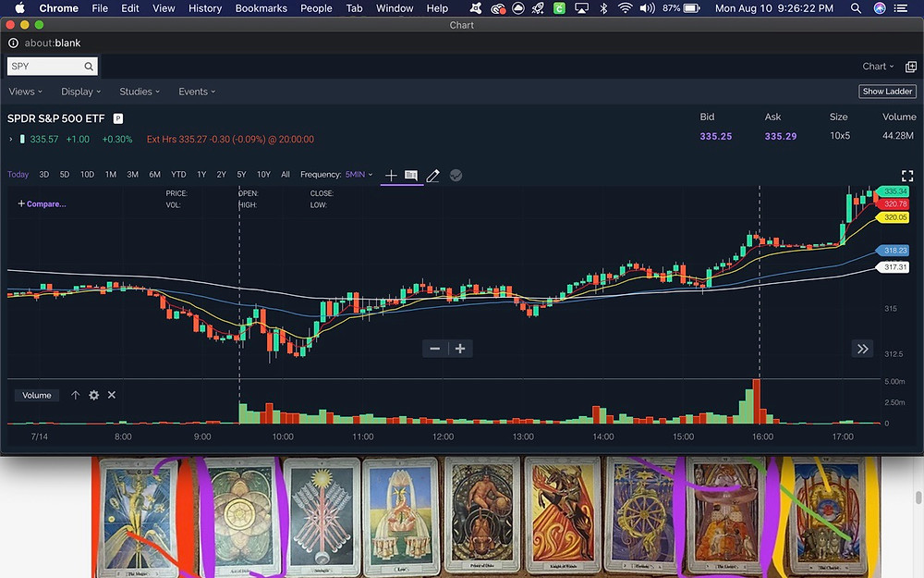
Task: Open macOS Spotlight search
Action: (x=856, y=8)
